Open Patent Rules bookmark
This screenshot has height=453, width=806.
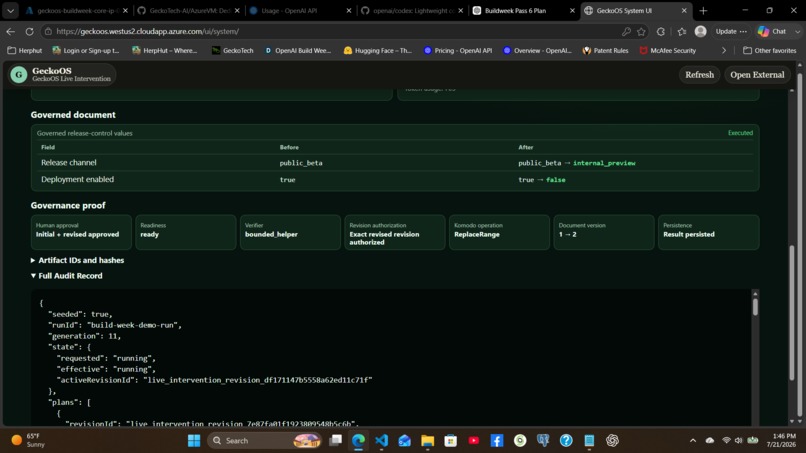coord(606,50)
